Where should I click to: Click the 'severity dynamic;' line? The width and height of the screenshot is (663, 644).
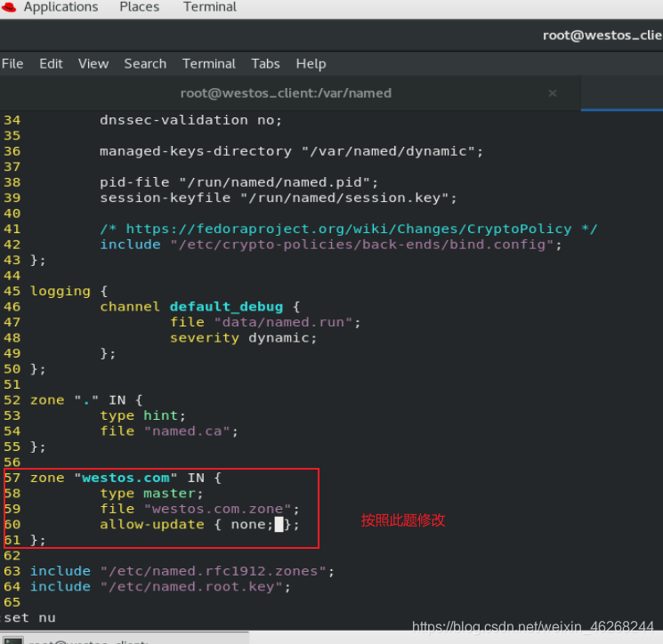pyautogui.click(x=243, y=338)
